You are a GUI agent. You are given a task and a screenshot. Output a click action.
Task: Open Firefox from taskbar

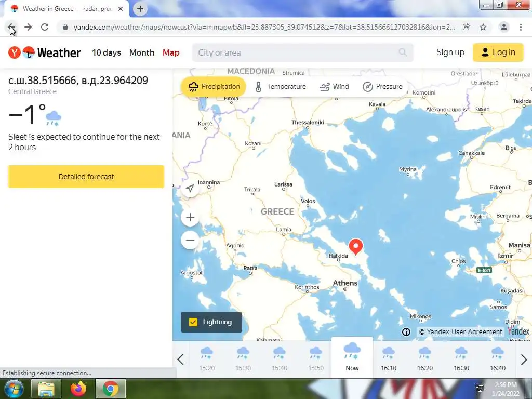click(78, 389)
